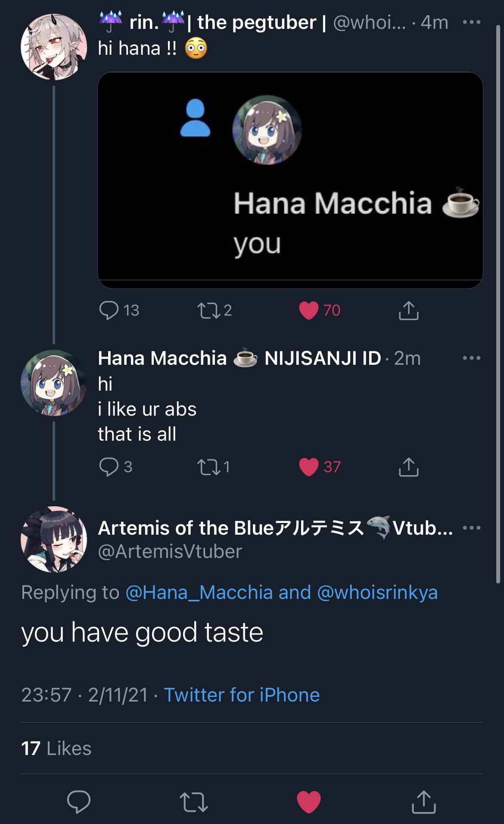Open more options for Artemis's tweet
Screen dimensions: 504x824
(472, 528)
